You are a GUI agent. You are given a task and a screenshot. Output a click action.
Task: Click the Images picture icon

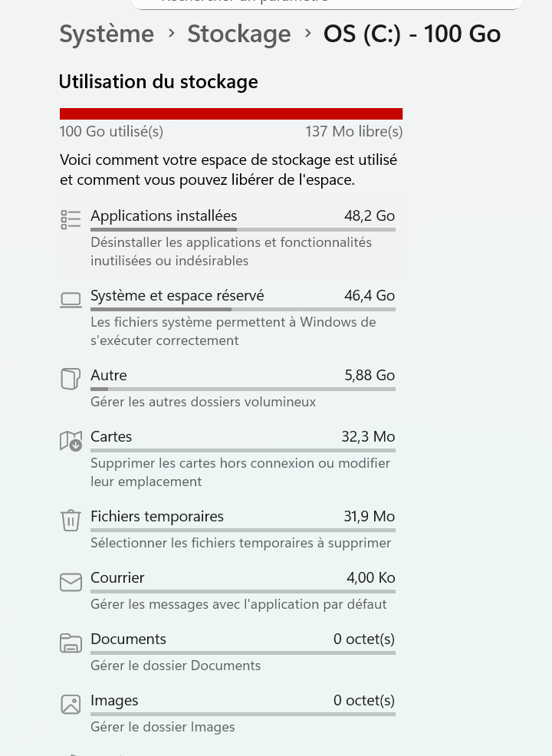click(x=71, y=704)
